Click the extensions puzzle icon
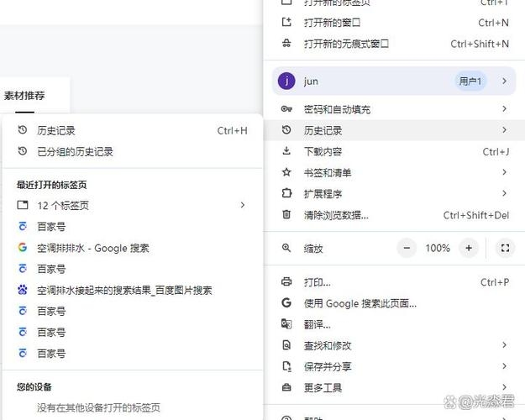Viewport: 525px width, 420px height. pos(286,193)
